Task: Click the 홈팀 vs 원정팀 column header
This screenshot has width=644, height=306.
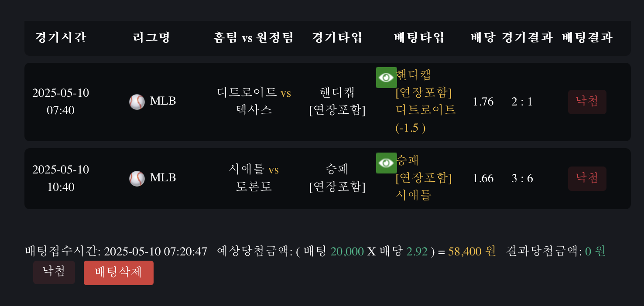Action: tap(253, 38)
